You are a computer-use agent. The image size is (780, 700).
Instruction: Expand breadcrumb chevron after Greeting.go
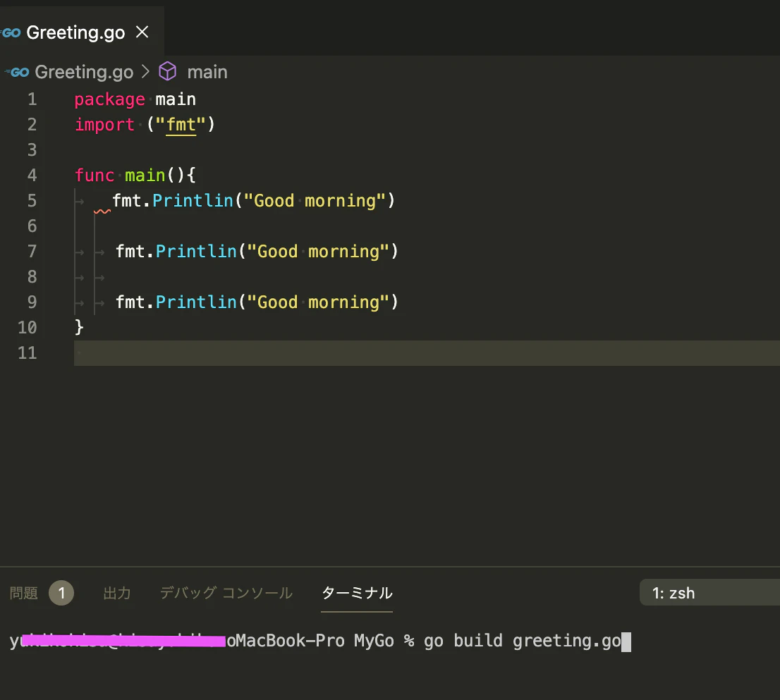click(x=145, y=72)
